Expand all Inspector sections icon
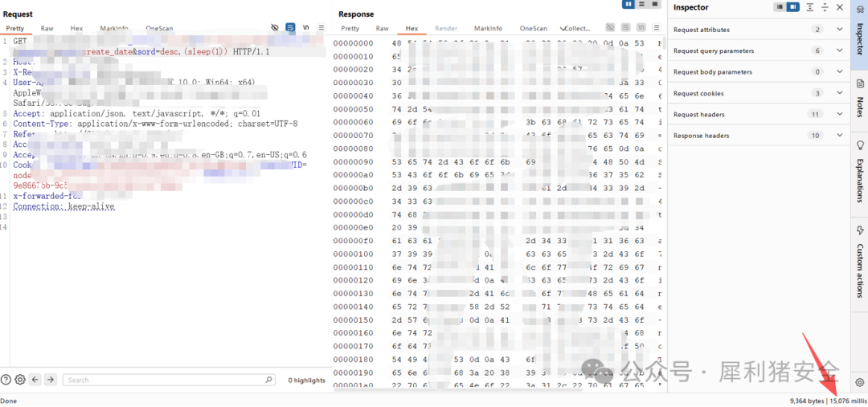The height and width of the screenshot is (407, 868). coord(810,7)
